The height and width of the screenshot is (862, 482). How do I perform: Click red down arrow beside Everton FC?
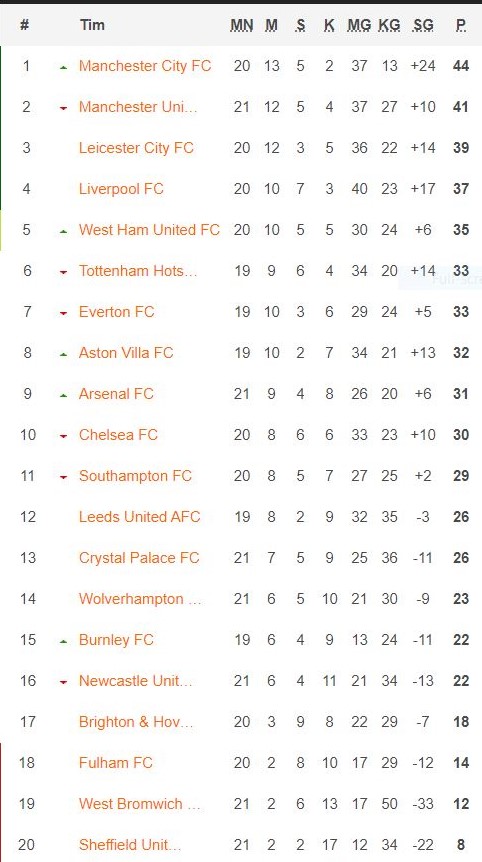(64, 313)
